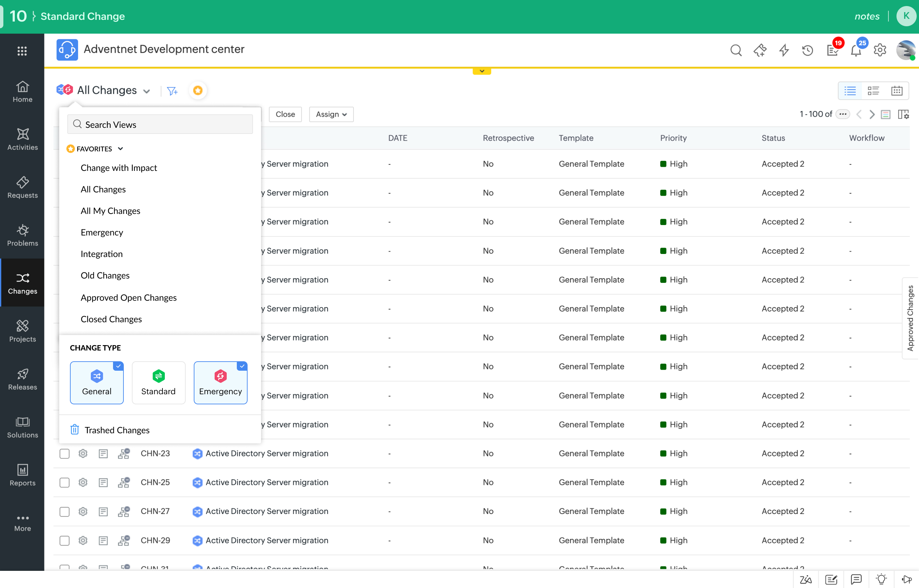Open Problems module in sidebar
The width and height of the screenshot is (919, 588).
pos(23,235)
